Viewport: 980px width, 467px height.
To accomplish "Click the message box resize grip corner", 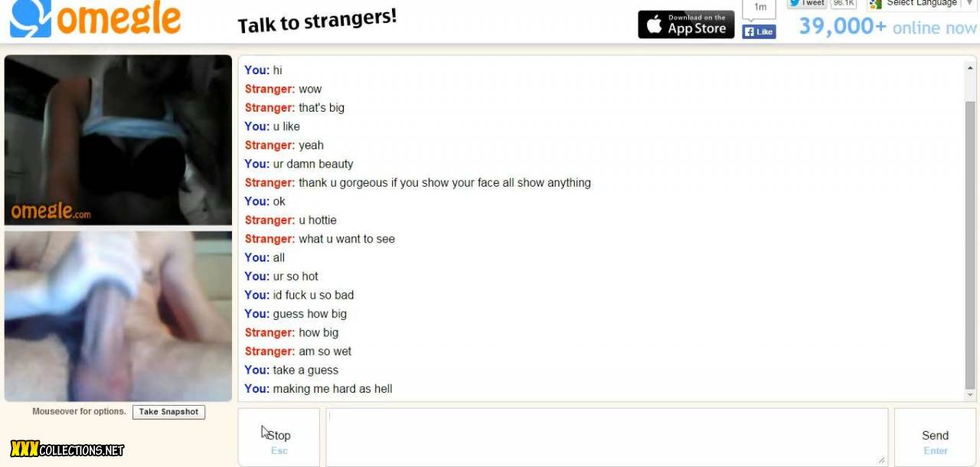I will [882, 460].
